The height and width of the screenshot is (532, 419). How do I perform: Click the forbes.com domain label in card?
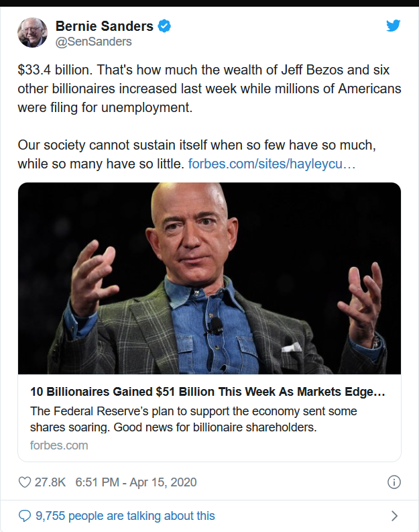[59, 445]
